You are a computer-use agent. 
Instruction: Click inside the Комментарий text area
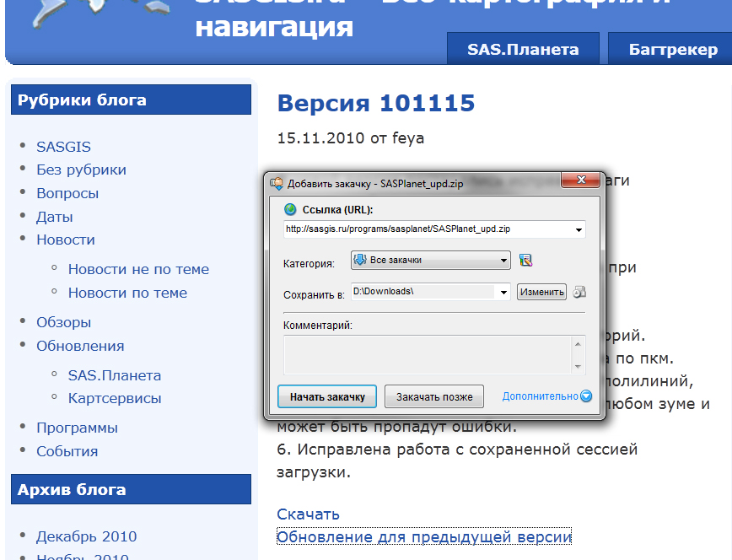point(428,354)
